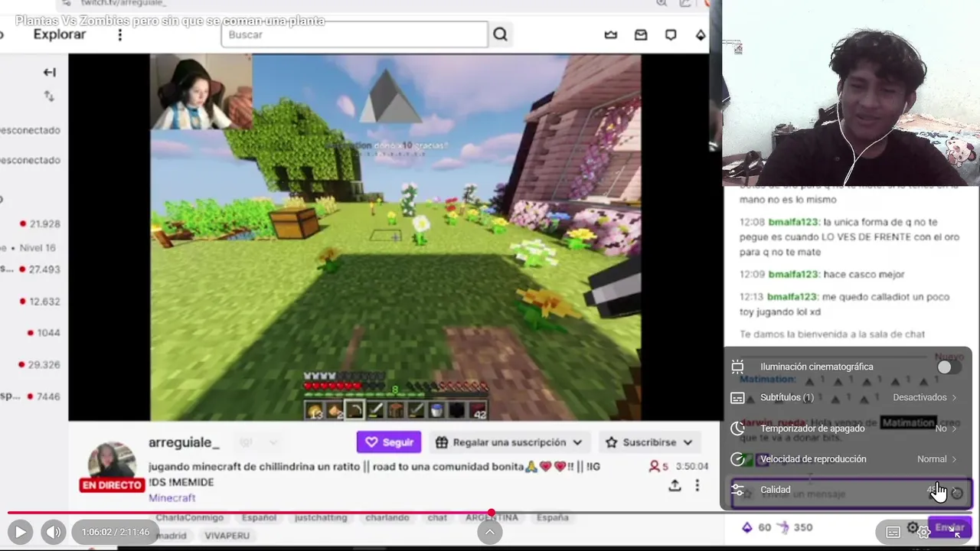Click the quality sliders icon
980x551 pixels.
point(737,490)
